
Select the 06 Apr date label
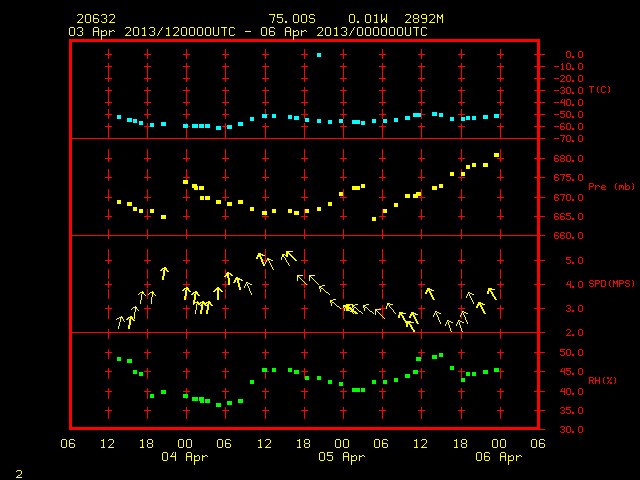498,457
